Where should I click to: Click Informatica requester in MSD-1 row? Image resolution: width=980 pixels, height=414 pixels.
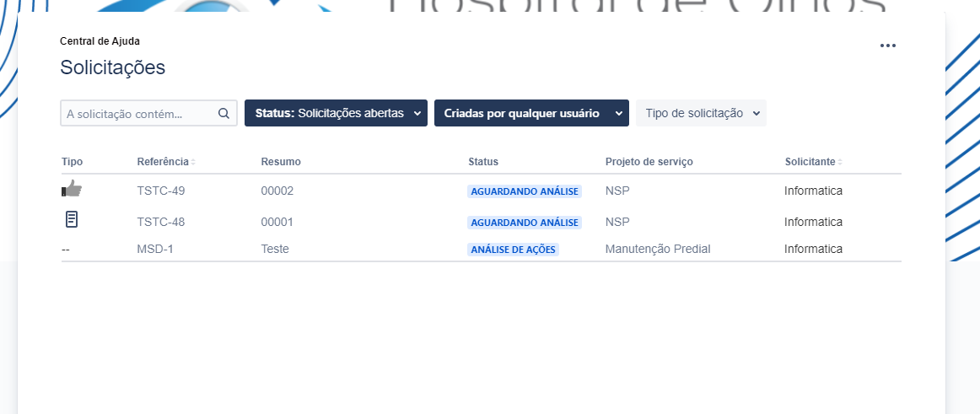tap(813, 249)
